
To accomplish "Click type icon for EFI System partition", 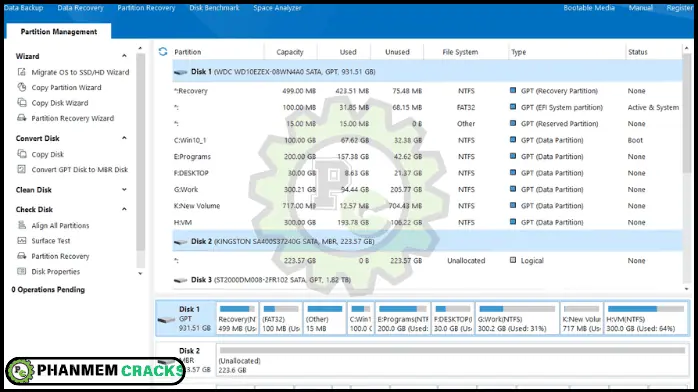I will pos(513,107).
